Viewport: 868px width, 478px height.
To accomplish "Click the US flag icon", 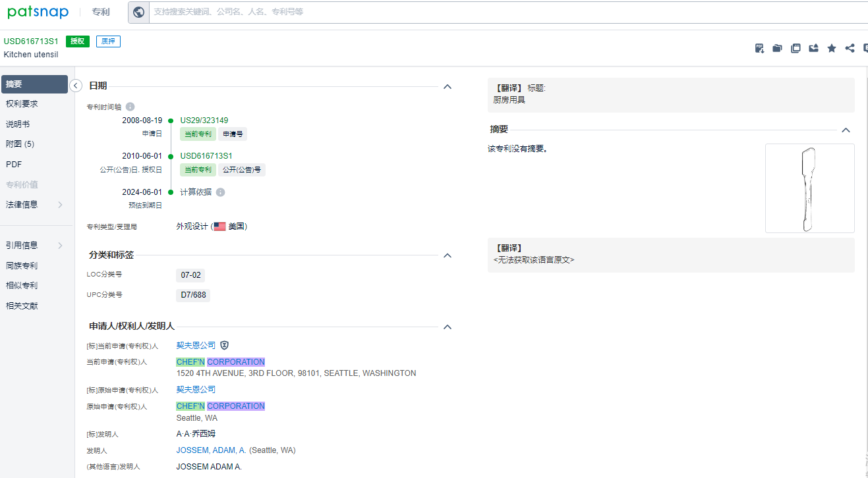I will 219,226.
